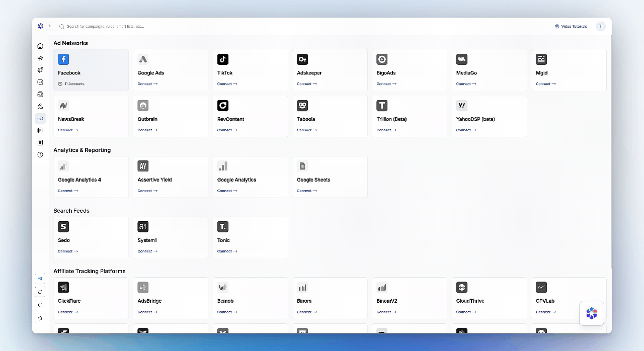Click the search campaigns input field
The image size is (644, 351).
[132, 26]
